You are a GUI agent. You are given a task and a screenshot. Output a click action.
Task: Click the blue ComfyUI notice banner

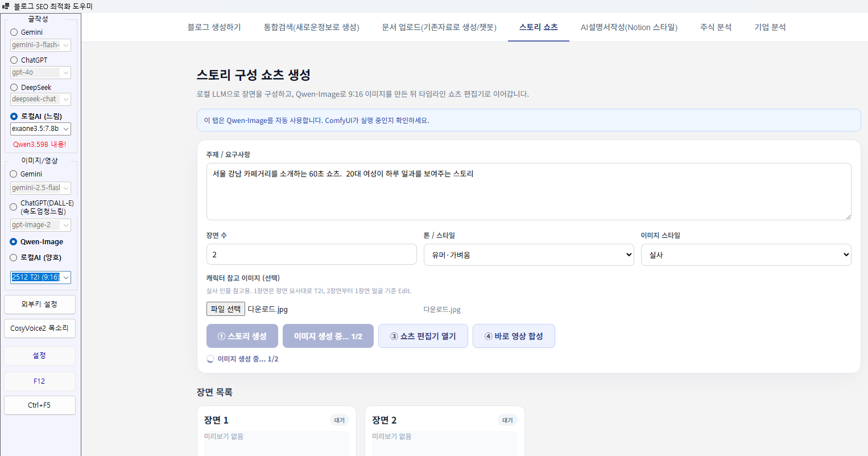[x=529, y=121]
